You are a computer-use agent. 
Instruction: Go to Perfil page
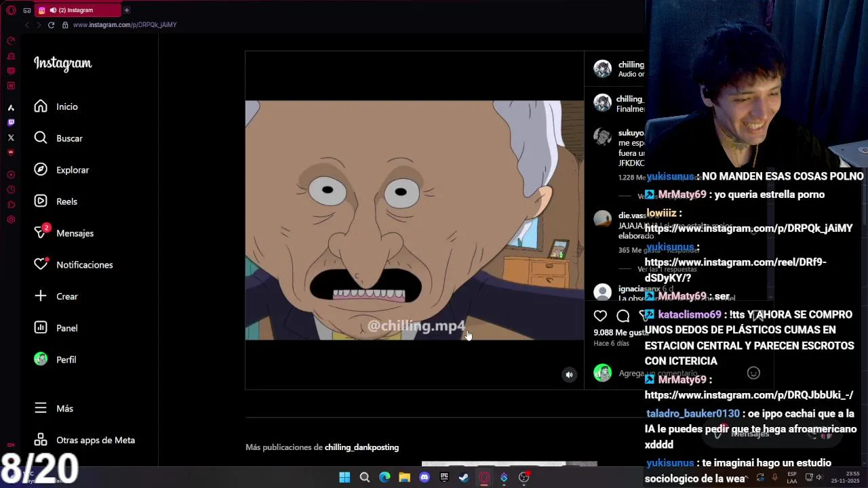pyautogui.click(x=56, y=359)
